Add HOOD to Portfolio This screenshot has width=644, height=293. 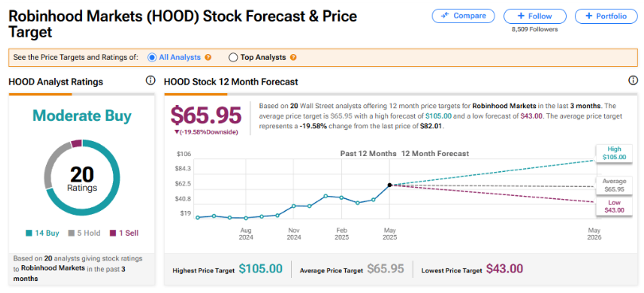pos(606,16)
